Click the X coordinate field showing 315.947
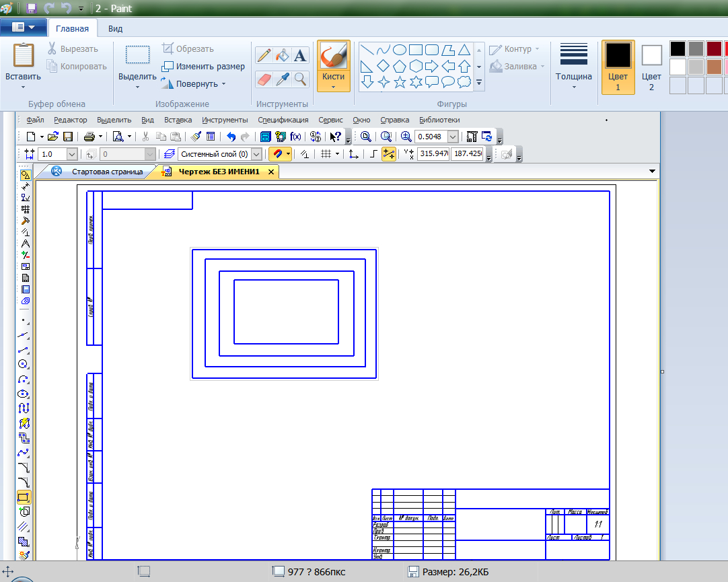The height and width of the screenshot is (582, 728). coord(434,153)
